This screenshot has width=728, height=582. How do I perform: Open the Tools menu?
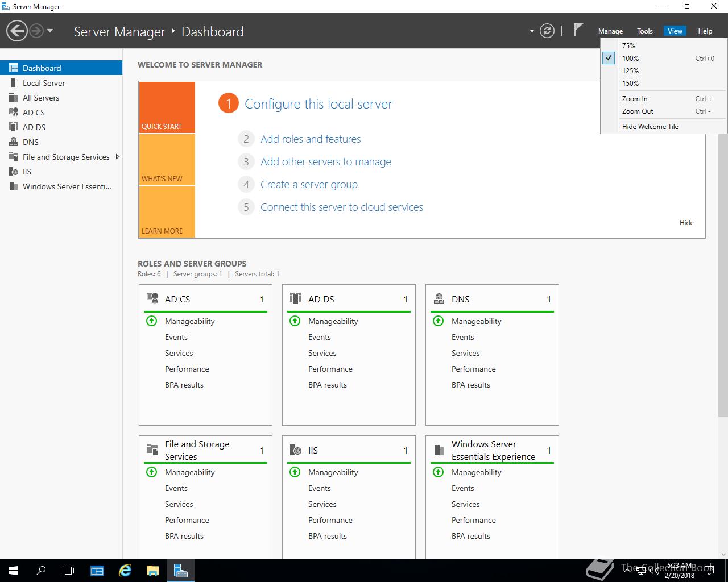pos(644,31)
